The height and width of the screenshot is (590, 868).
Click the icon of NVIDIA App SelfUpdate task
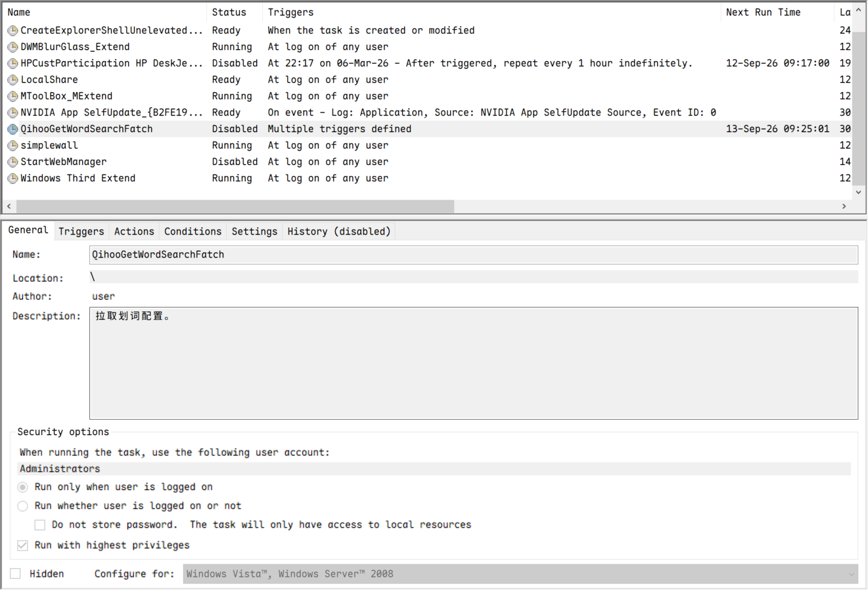coord(12,113)
